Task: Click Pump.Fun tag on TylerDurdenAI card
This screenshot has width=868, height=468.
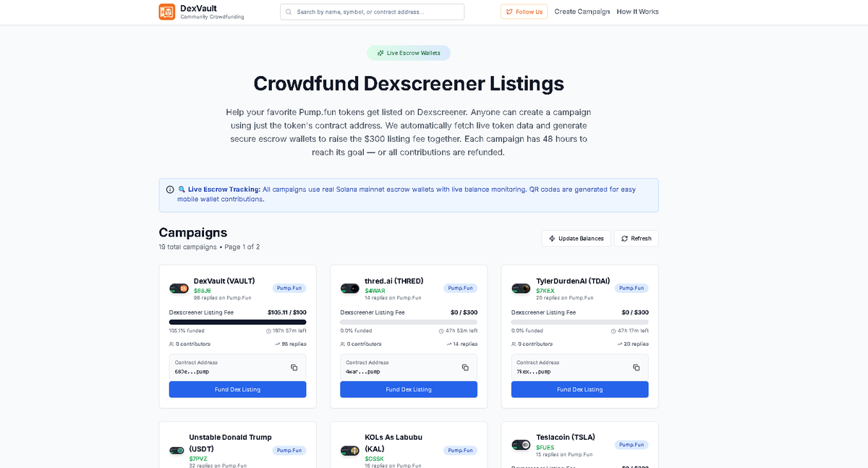Action: 631,288
